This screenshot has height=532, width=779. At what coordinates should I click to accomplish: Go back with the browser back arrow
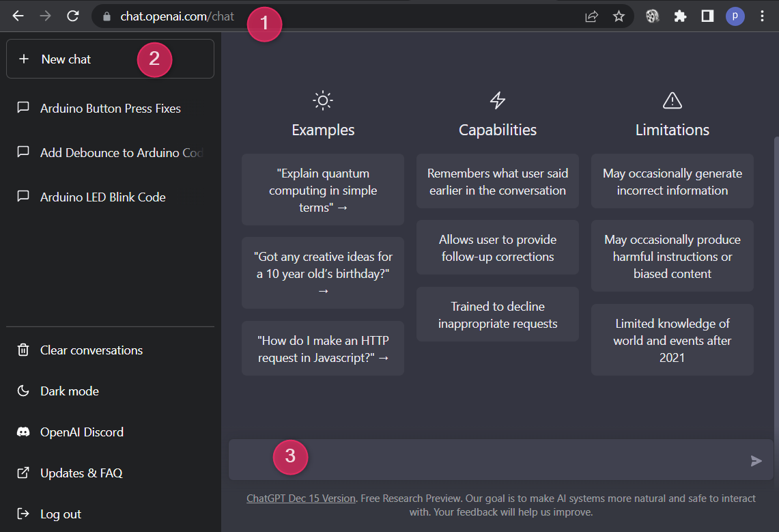coord(18,16)
